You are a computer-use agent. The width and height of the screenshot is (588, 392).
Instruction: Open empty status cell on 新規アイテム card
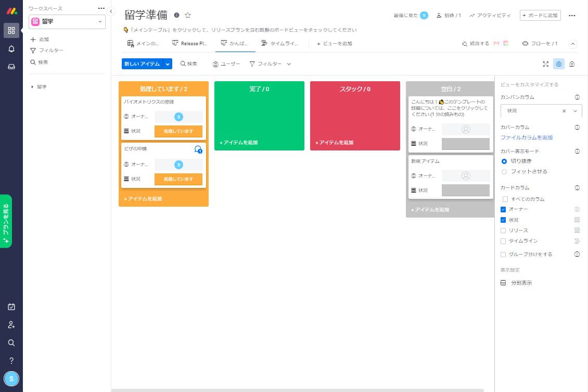coord(465,190)
